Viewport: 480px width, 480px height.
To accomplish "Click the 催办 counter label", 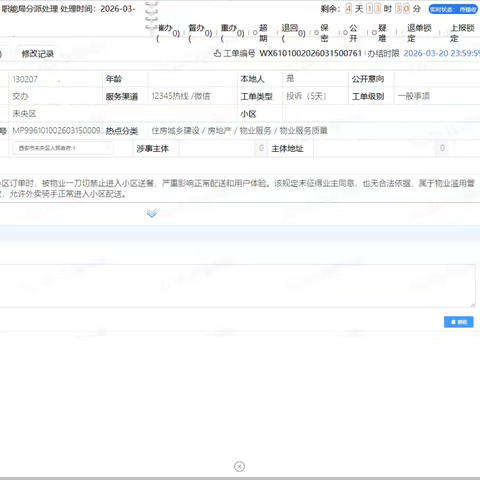I will click(168, 33).
